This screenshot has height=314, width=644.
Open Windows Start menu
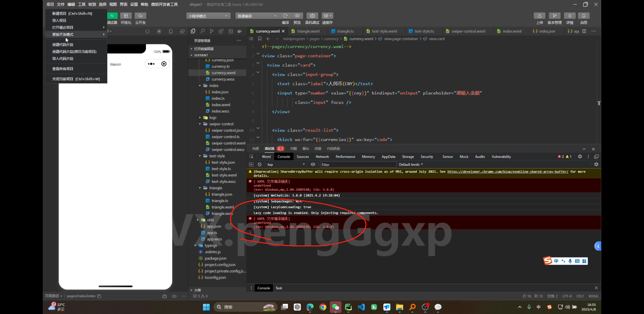click(206, 307)
